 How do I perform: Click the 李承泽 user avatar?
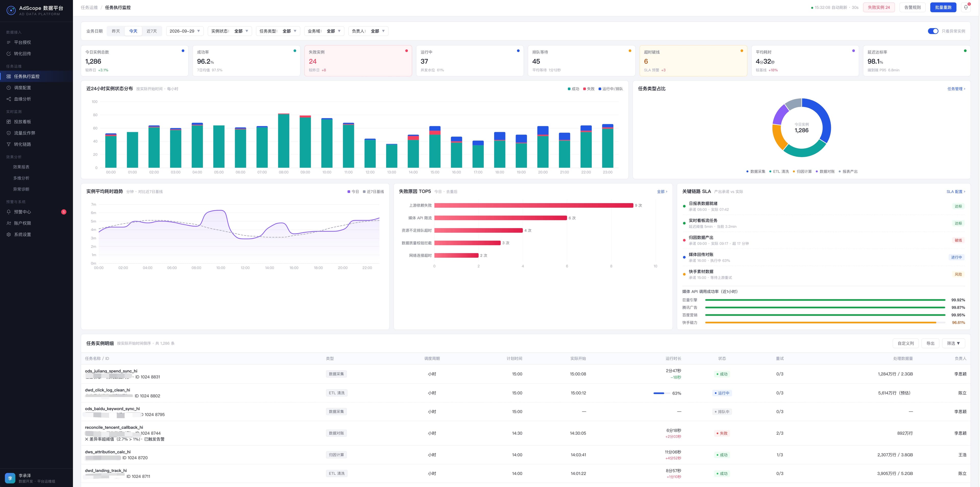coord(10,478)
